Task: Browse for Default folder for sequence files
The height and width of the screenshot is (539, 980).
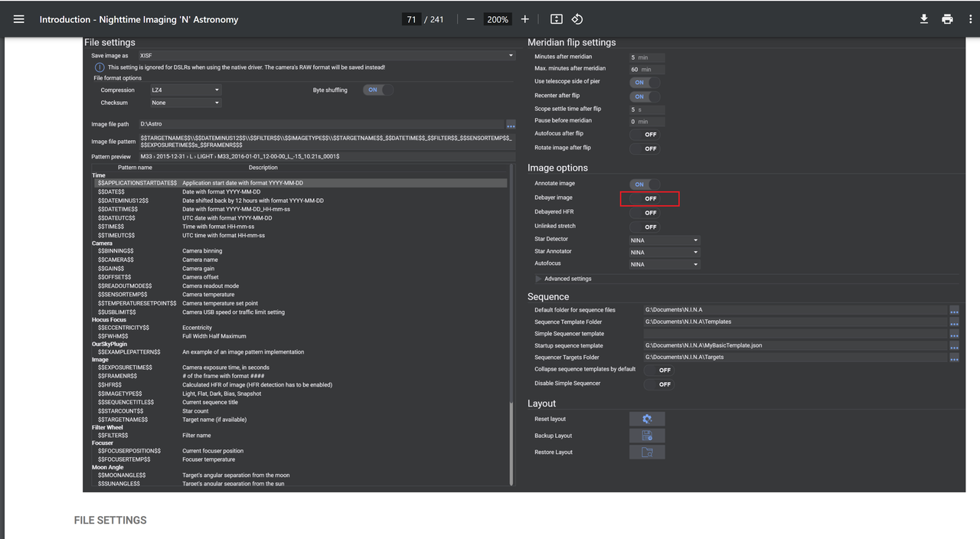Action: [954, 310]
